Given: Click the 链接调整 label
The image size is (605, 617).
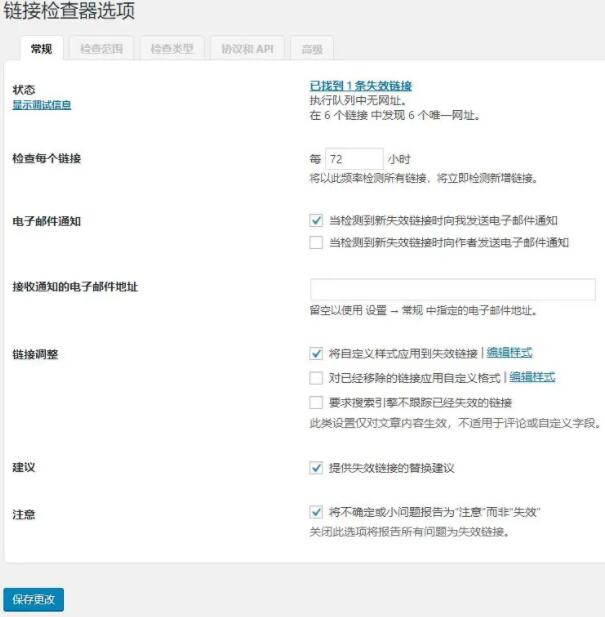Looking at the screenshot, I should [35, 354].
